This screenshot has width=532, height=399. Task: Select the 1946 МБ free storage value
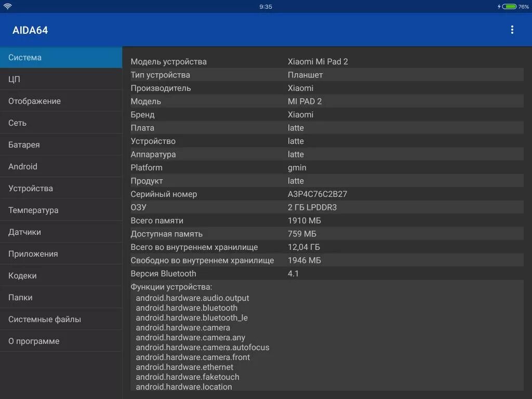304,260
